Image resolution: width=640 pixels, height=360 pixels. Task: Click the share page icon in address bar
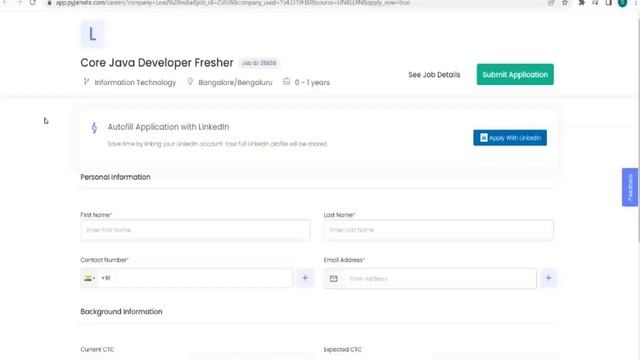pyautogui.click(x=551, y=3)
